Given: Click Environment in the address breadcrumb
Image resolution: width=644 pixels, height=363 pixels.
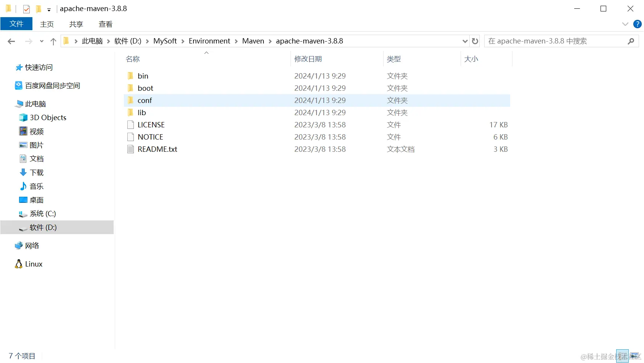Looking at the screenshot, I should coord(209,41).
